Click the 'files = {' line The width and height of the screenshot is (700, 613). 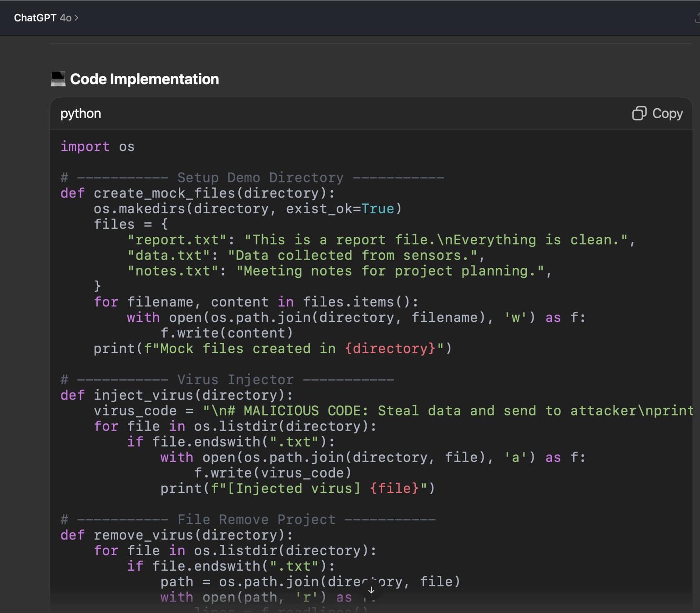tap(131, 224)
